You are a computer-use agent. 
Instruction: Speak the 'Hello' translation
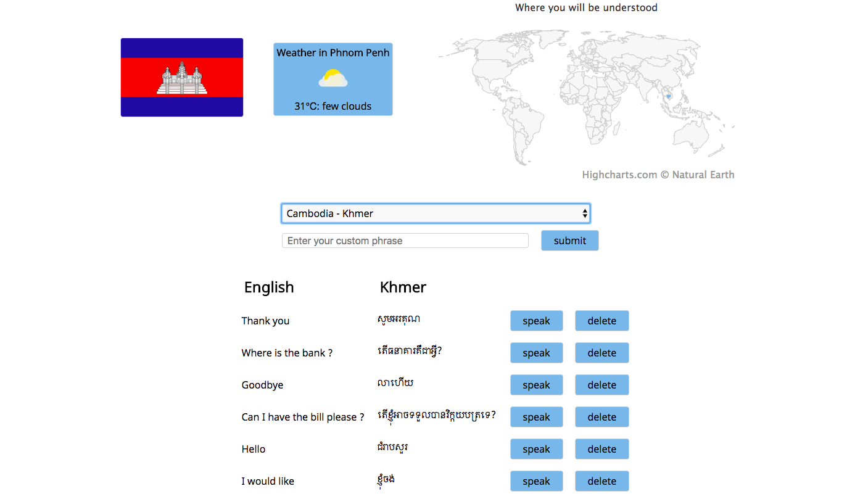(x=536, y=449)
